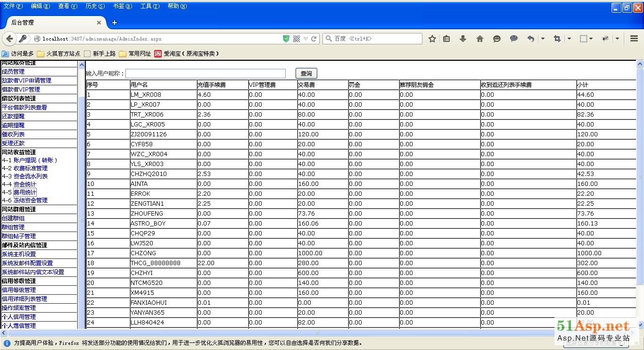This screenshot has width=644, height=350.
Task: Open the 书签 menu
Action: pos(123,6)
